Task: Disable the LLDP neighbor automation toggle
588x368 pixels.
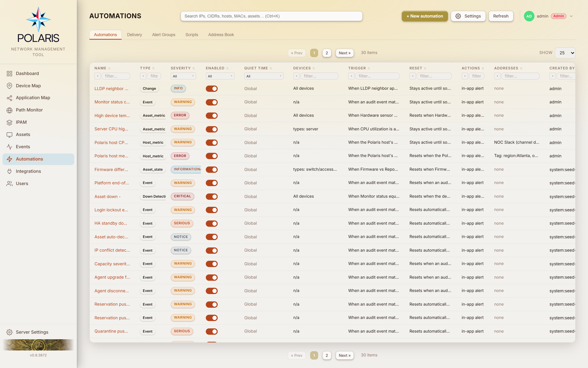Action: pyautogui.click(x=212, y=89)
